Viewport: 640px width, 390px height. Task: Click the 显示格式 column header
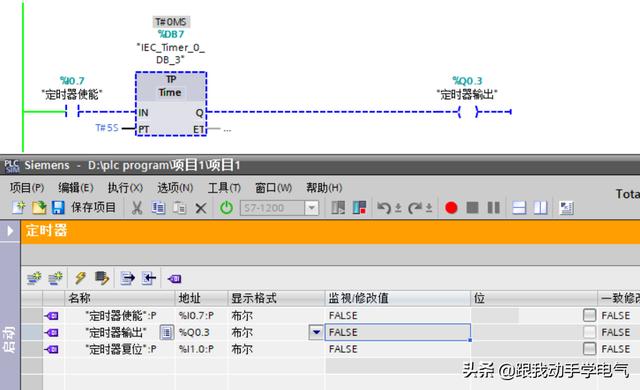pos(276,298)
